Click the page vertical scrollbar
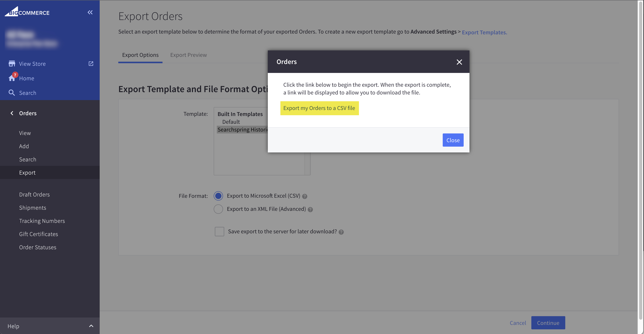Image resolution: width=644 pixels, height=334 pixels. [x=641, y=160]
